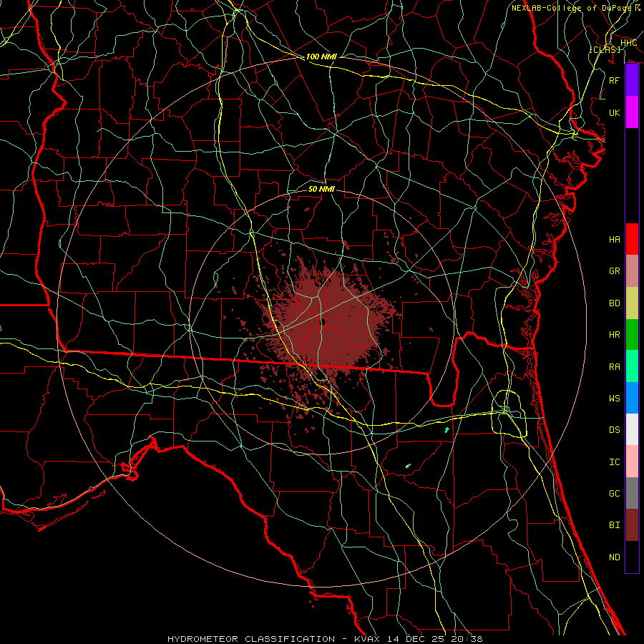Select the "WS" legend label
The image size is (644, 644).
(614, 399)
